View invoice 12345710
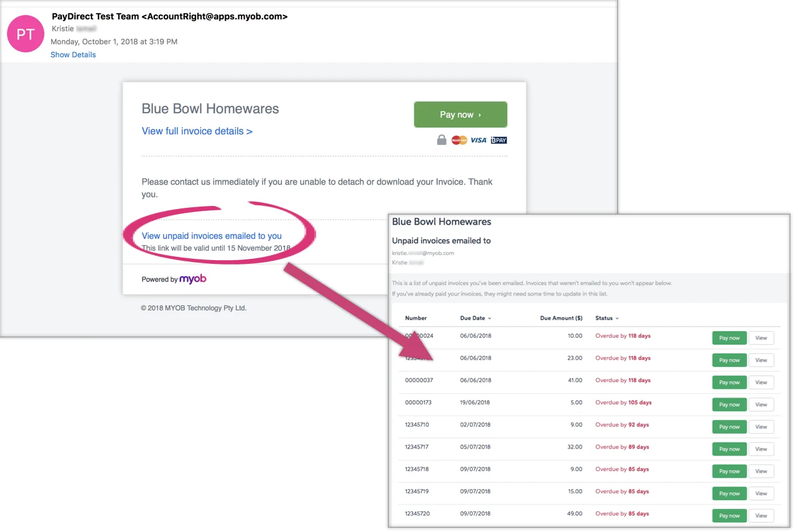The image size is (794, 532). (761, 427)
